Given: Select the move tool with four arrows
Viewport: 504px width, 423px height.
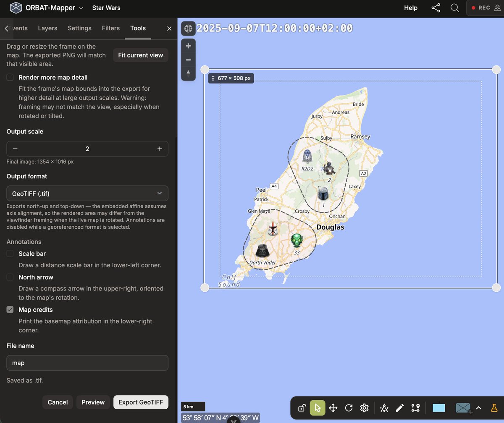Looking at the screenshot, I should (333, 408).
